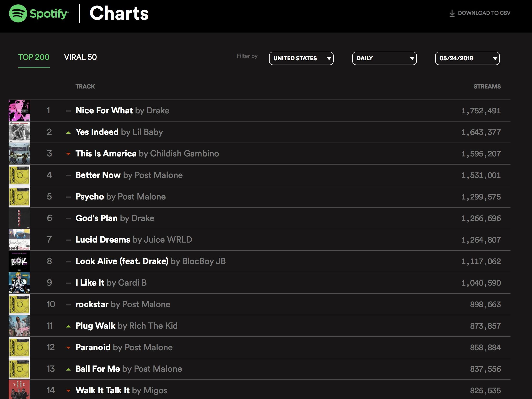This screenshot has height=399, width=532.
Task: Click the green up arrow beside Ball For Me
Action: [x=68, y=369]
